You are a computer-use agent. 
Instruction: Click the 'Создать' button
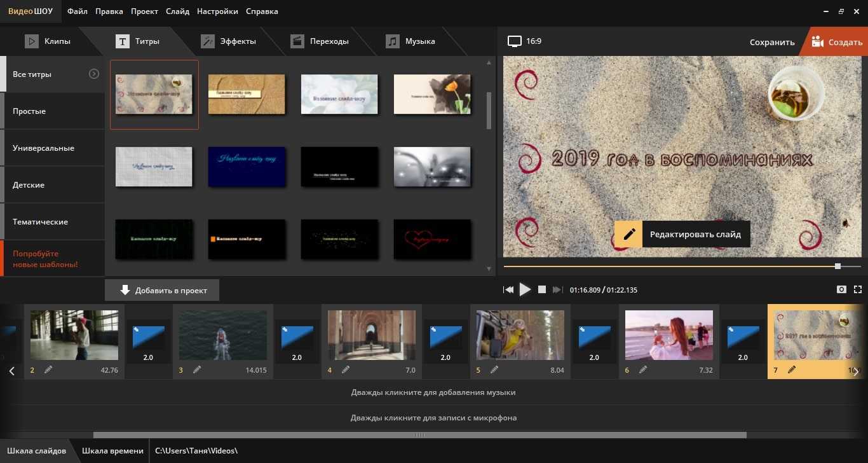tap(836, 42)
